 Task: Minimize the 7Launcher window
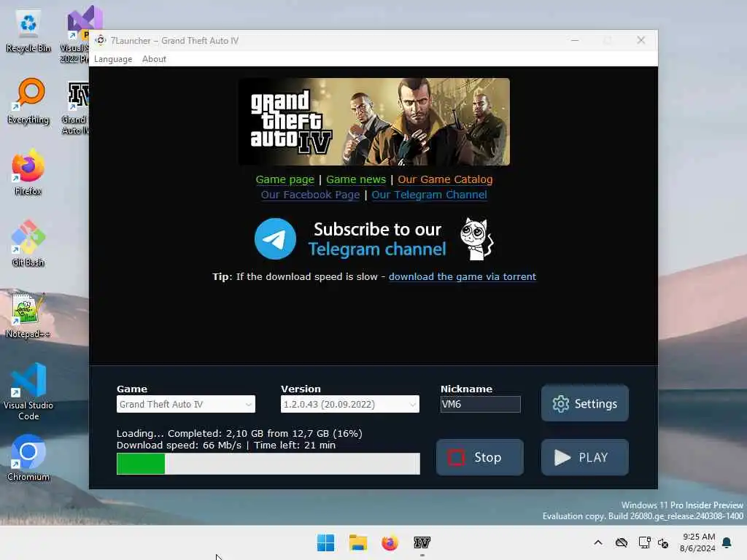[x=575, y=41]
